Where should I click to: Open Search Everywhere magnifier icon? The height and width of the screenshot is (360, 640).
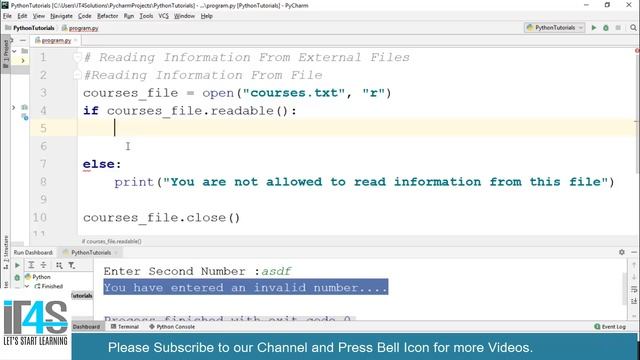click(x=633, y=28)
